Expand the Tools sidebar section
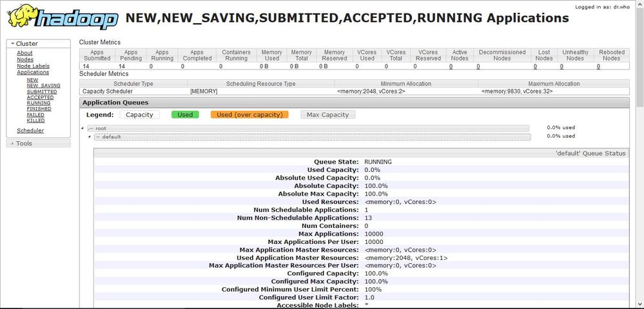The width and height of the screenshot is (644, 309). click(x=38, y=143)
